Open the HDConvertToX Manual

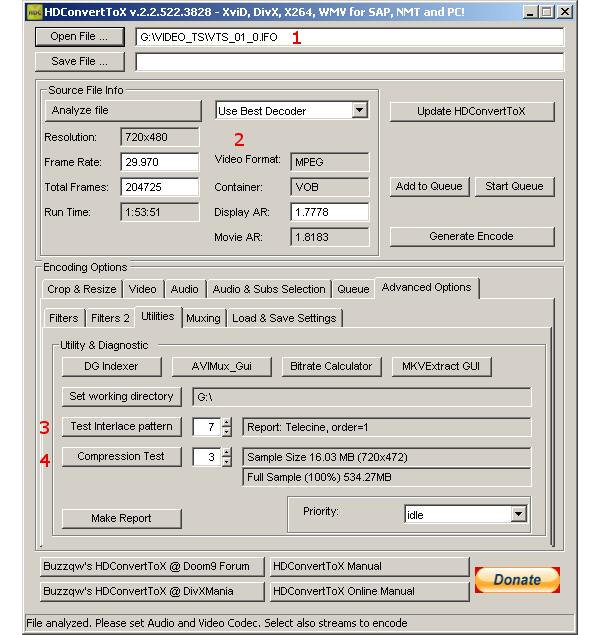pos(370,566)
